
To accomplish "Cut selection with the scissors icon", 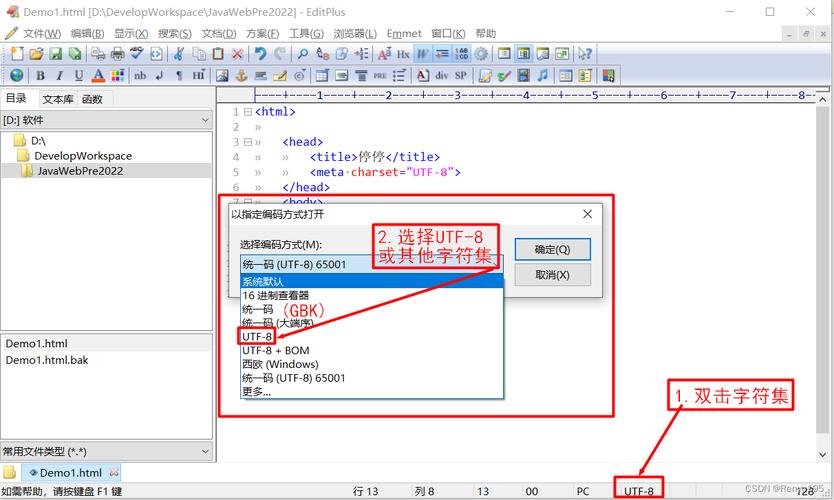I will click(x=179, y=53).
